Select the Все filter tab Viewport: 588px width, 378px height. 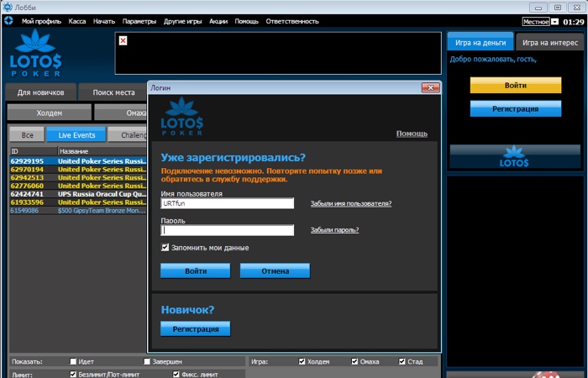point(27,135)
